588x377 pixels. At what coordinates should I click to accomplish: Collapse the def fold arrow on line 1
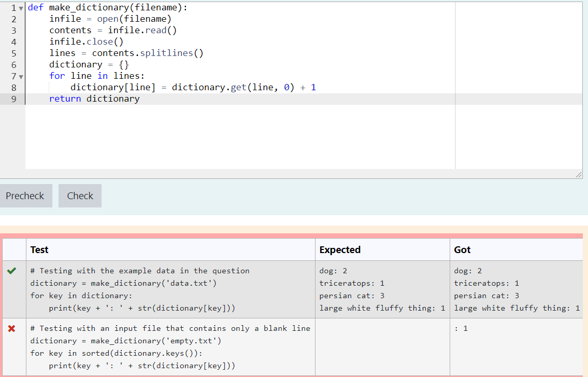click(x=21, y=8)
